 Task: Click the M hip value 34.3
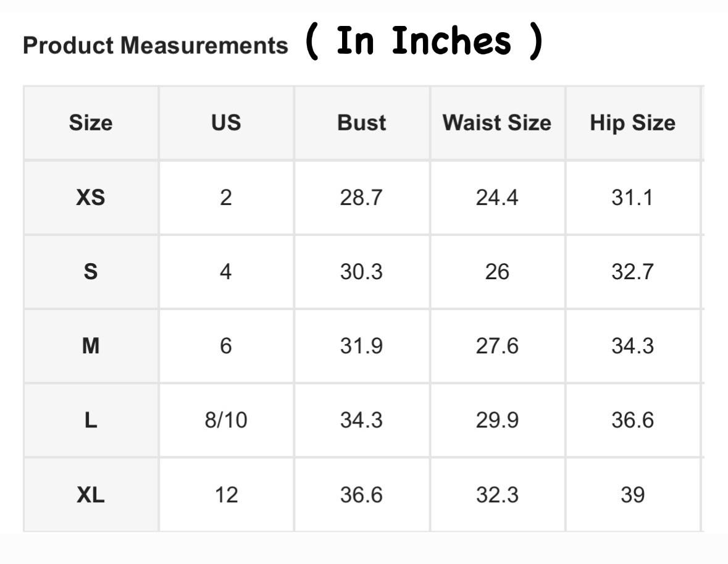(x=632, y=346)
